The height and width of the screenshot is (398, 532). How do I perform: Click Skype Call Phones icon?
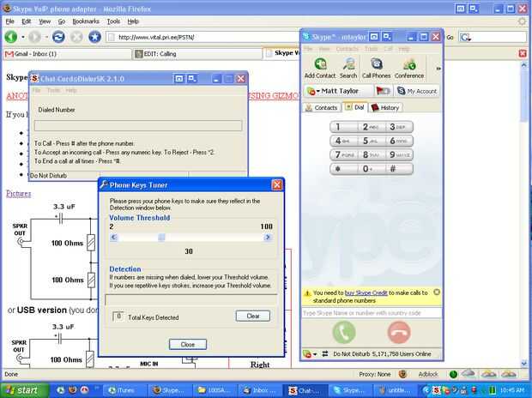[x=377, y=69]
